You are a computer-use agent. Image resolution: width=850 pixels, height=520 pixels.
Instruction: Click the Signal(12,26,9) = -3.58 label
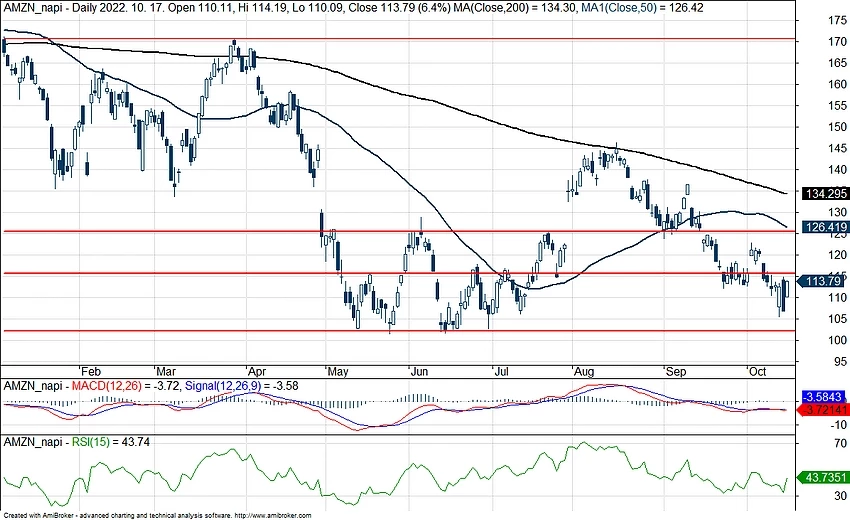[x=241, y=386]
